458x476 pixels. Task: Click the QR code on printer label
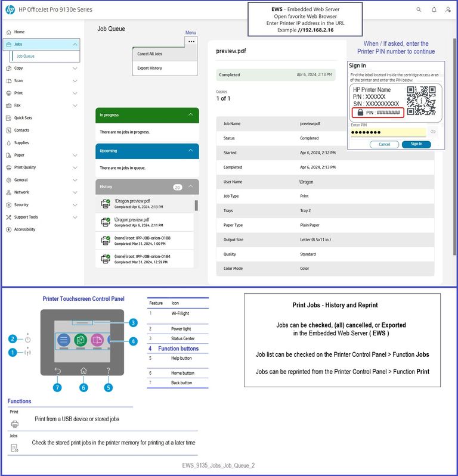tap(421, 101)
